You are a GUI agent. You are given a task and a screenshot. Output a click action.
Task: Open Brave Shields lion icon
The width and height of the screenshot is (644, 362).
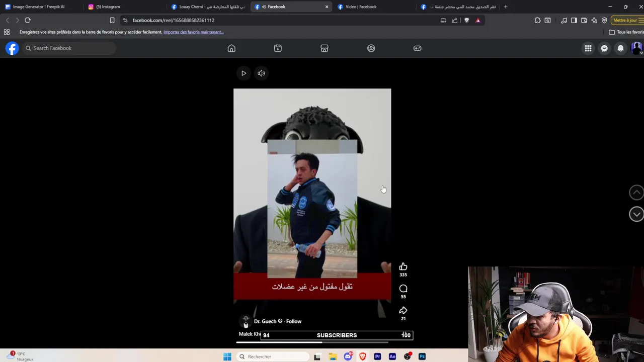pos(466,20)
